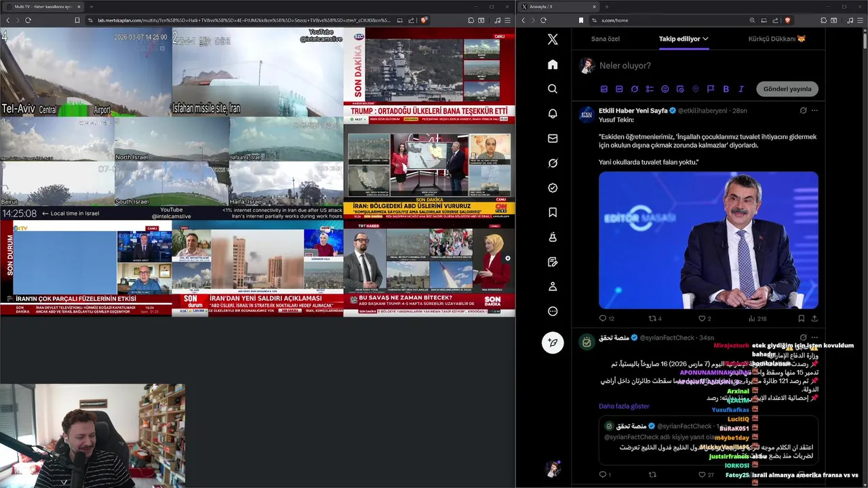Open more options on Etkili Haber tweet

814,110
